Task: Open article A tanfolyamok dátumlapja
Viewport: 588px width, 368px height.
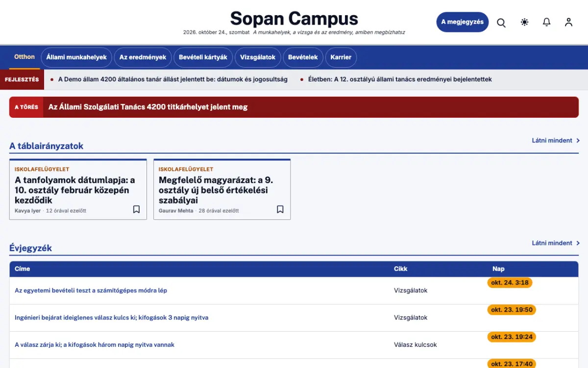Action: coord(75,190)
